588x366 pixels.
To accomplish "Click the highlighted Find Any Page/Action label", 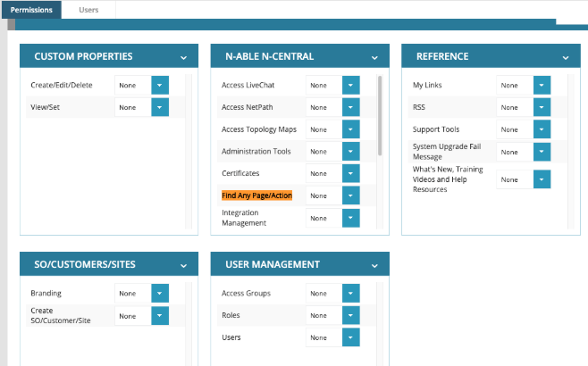I will (256, 195).
